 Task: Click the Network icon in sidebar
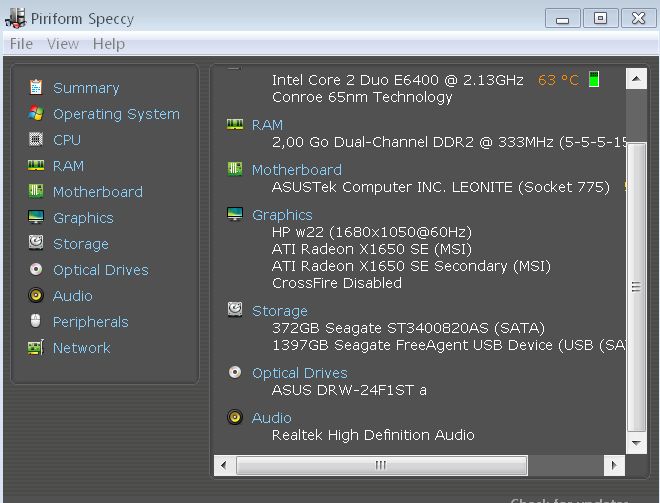pos(36,347)
